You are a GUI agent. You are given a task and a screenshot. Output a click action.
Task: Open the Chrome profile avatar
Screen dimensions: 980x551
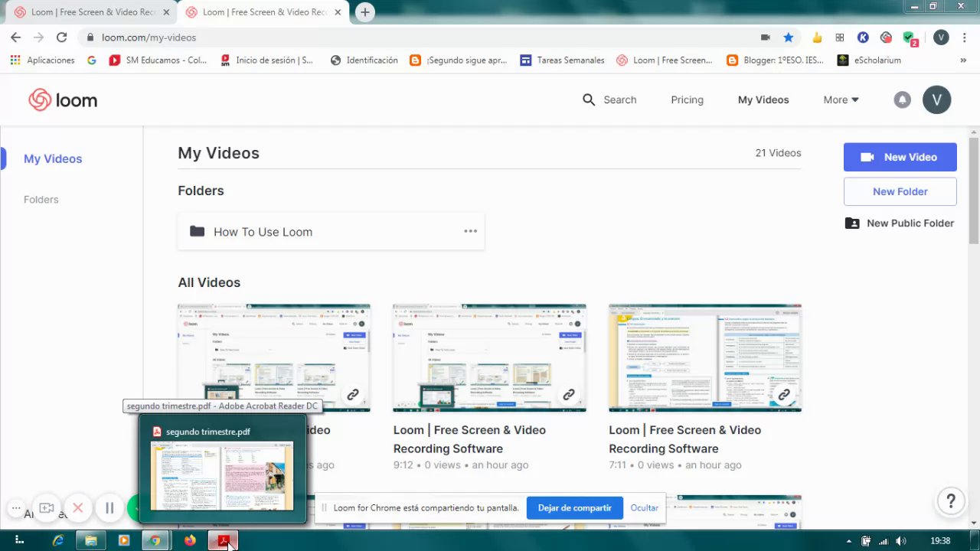pos(941,37)
